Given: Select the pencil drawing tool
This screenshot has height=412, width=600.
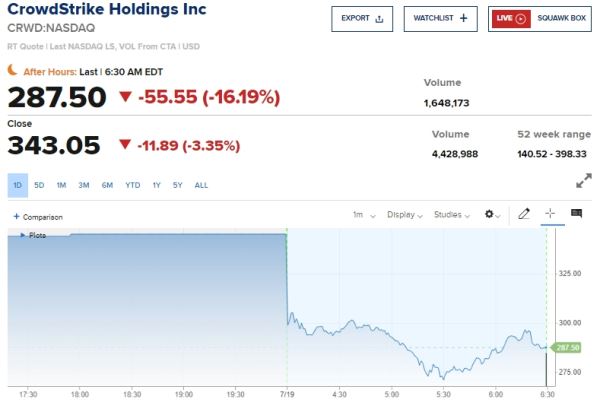Looking at the screenshot, I should [523, 213].
